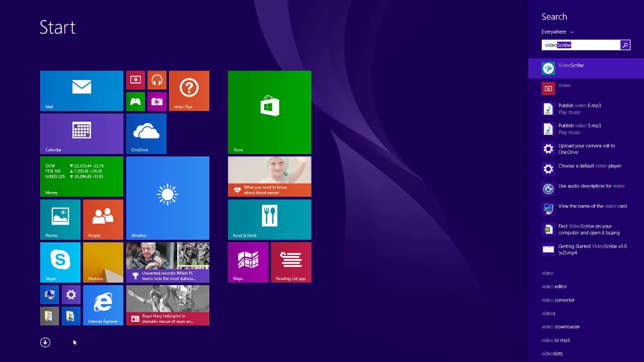Open the Maps tile
Viewport: 644px width, 362px height.
248,262
